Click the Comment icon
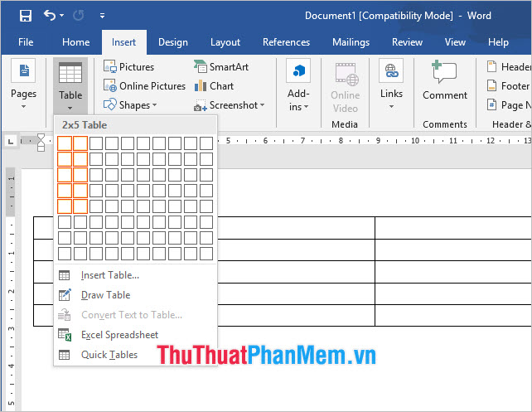532x412 pixels. tap(444, 71)
